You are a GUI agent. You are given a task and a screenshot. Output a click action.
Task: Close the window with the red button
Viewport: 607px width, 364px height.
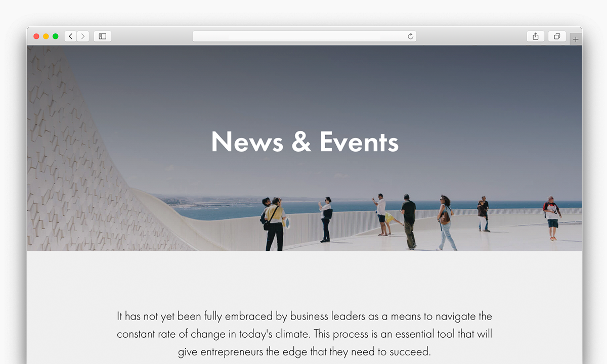[36, 36]
